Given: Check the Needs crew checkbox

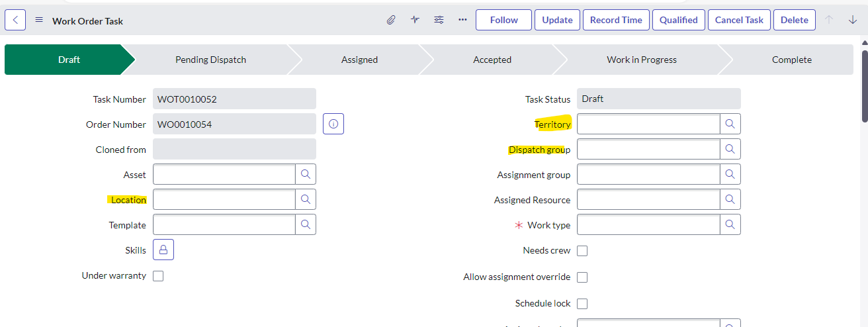Looking at the screenshot, I should (x=582, y=251).
